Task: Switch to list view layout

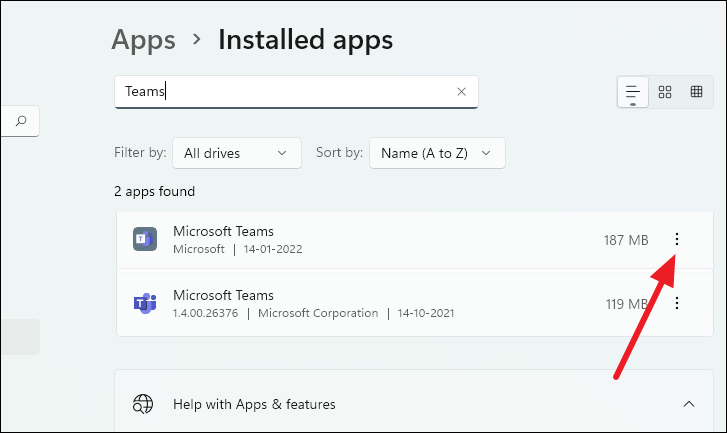Action: [x=632, y=92]
